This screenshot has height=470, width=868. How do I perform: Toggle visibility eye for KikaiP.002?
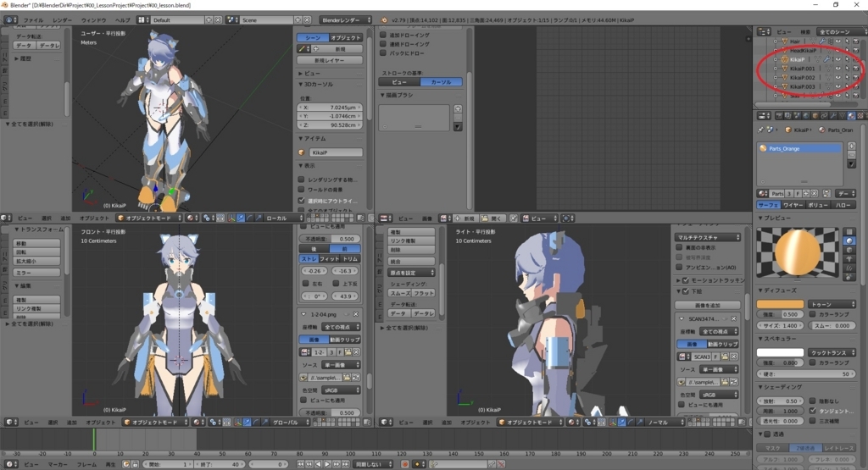pos(838,77)
